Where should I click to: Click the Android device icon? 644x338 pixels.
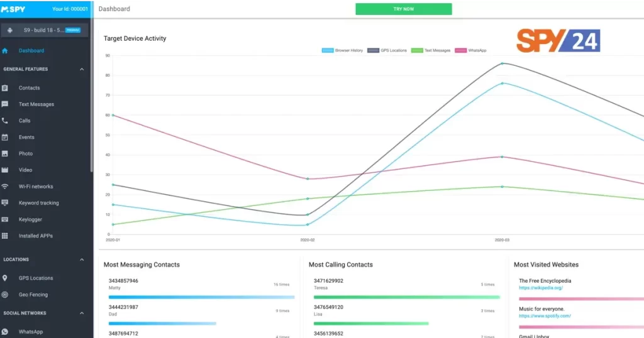pyautogui.click(x=10, y=30)
